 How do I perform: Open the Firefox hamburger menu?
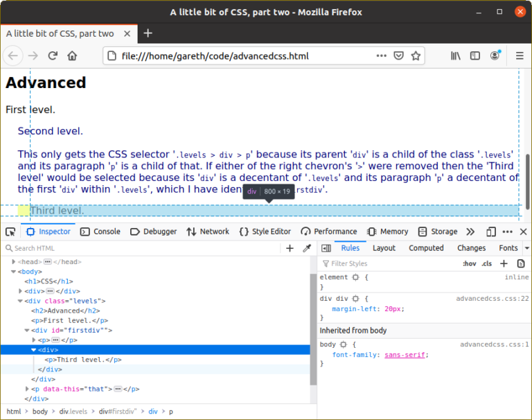tap(520, 55)
